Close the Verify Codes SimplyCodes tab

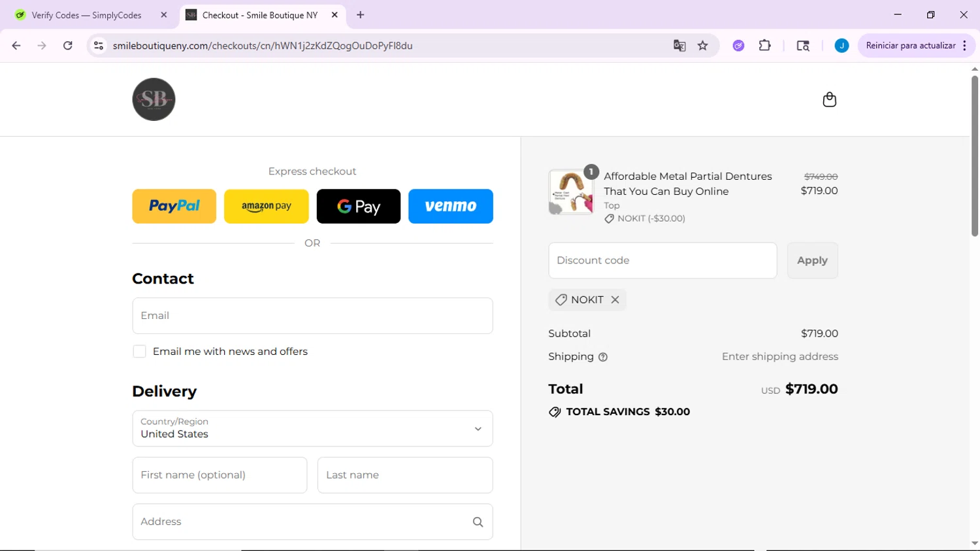[164, 15]
